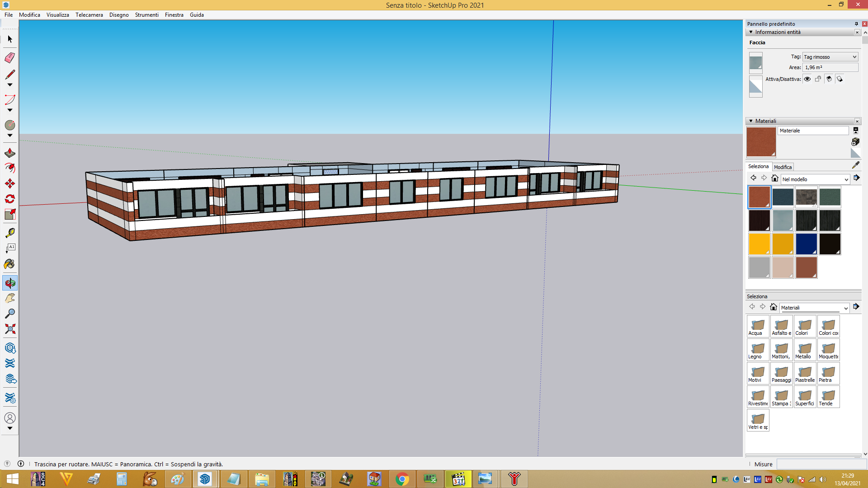Open the Nel modello library dropdown
This screenshot has width=868, height=488.
tap(815, 179)
